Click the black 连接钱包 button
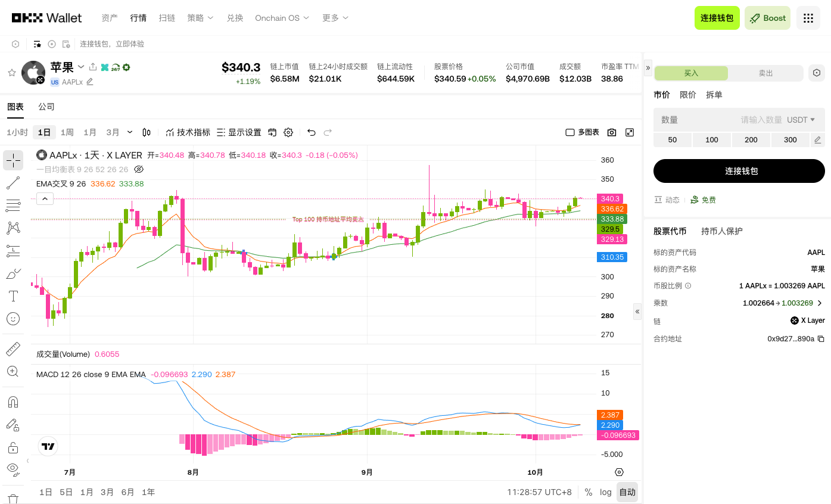831x504 pixels. [x=739, y=171]
